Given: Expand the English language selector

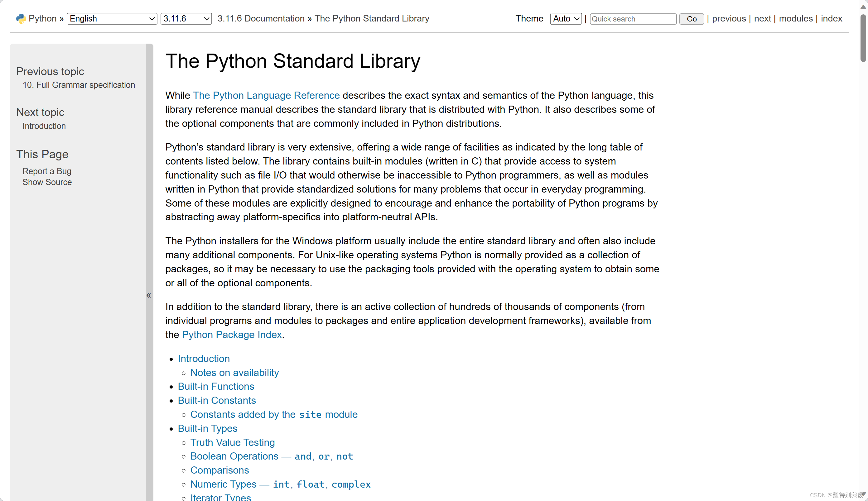Looking at the screenshot, I should point(112,18).
